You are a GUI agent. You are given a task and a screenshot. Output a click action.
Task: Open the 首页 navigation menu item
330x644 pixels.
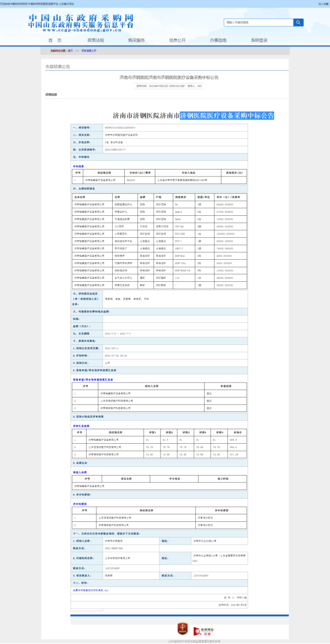point(54,41)
